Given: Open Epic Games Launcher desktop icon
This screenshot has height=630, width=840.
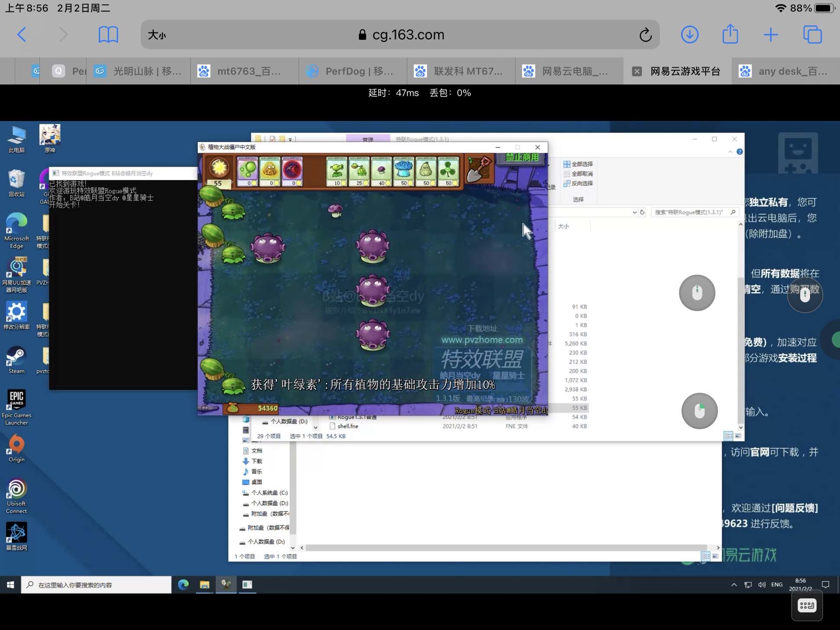Looking at the screenshot, I should pos(16,408).
